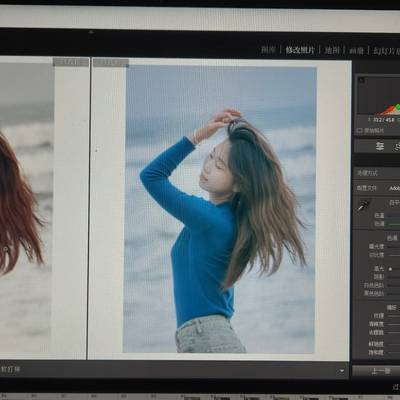Open the toolbar options dropdown arrow
400x400 pixels.
click(342, 371)
